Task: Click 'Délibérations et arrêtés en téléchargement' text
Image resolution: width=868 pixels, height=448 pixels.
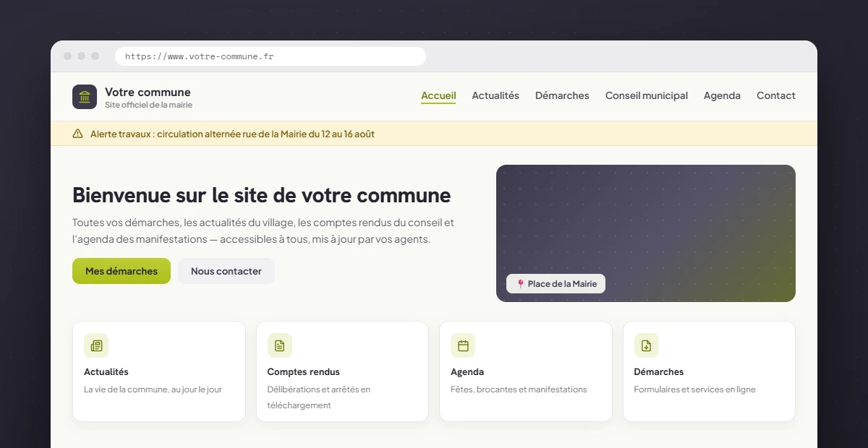Action: (319, 397)
